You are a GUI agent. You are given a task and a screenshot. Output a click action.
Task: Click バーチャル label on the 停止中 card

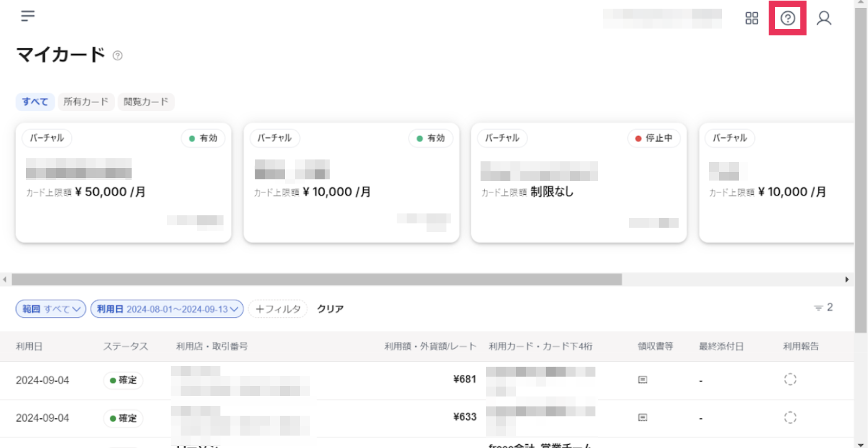point(502,138)
